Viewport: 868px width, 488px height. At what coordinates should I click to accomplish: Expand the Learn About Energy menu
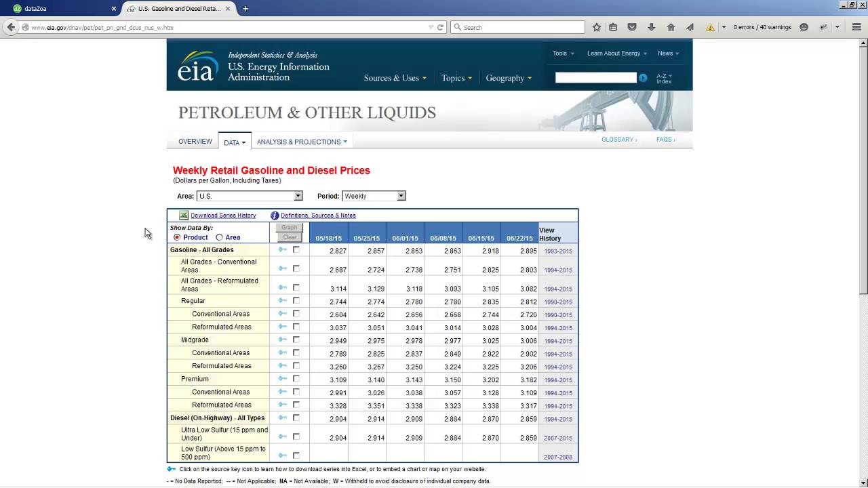(617, 53)
